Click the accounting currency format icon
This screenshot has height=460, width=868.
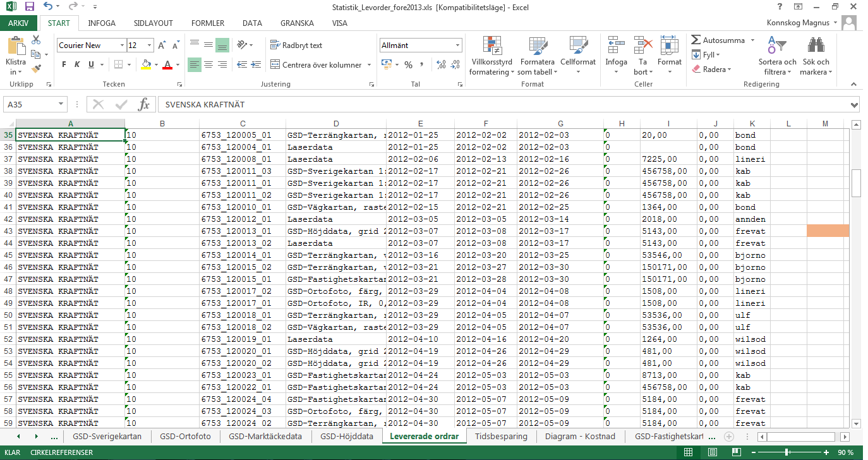386,64
